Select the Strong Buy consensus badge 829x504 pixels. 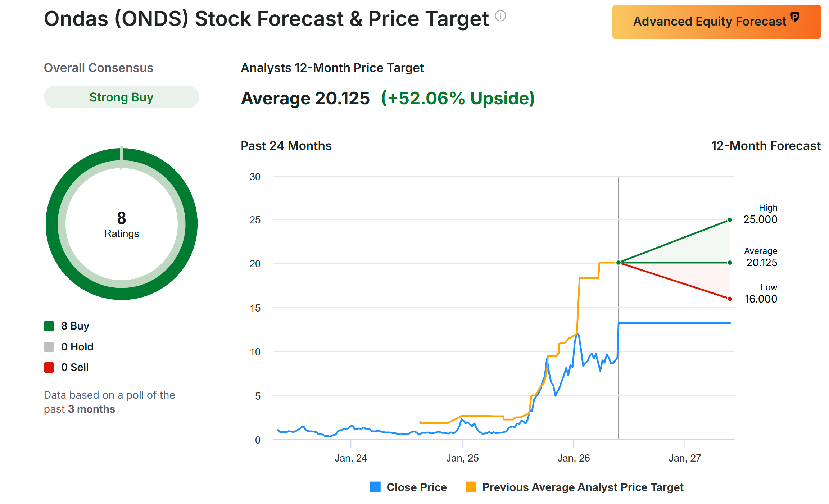tap(121, 97)
